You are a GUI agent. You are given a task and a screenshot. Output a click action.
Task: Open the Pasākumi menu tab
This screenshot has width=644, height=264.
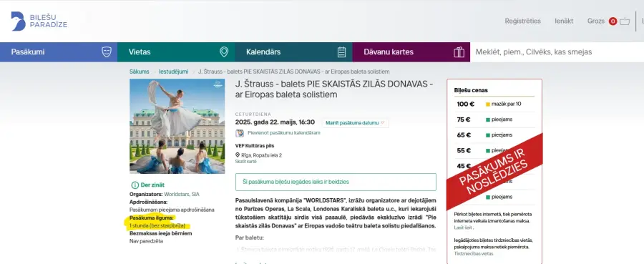[59, 52]
